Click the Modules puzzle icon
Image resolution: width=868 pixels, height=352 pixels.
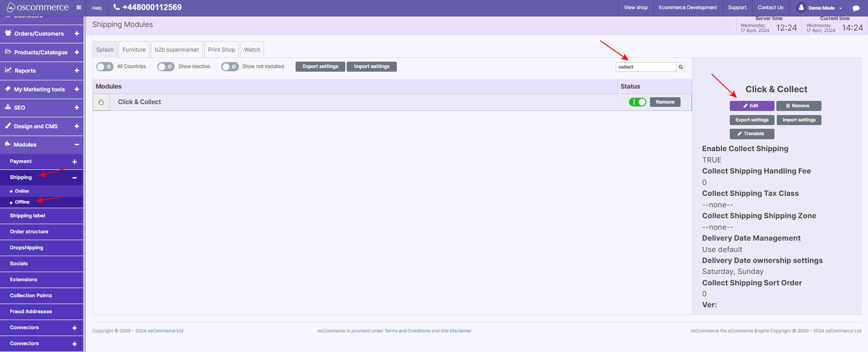click(x=8, y=144)
